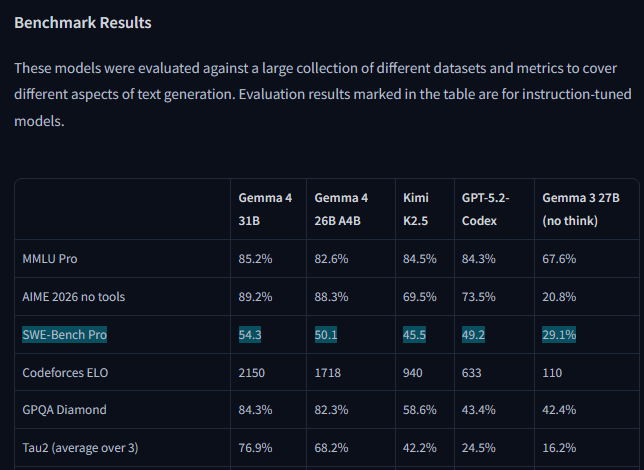644x470 pixels.
Task: Click the 20.8% AIME value
Action: point(559,297)
